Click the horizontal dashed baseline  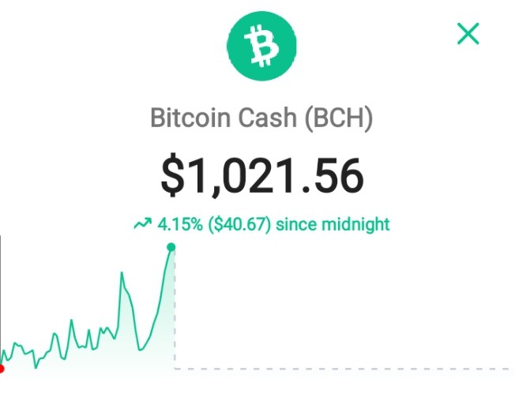(x=341, y=369)
